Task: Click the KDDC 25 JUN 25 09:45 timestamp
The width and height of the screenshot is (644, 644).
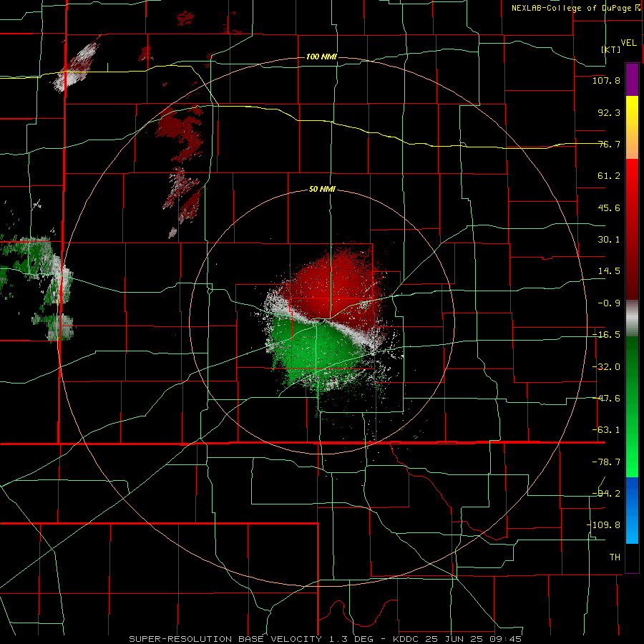Action: 457,639
